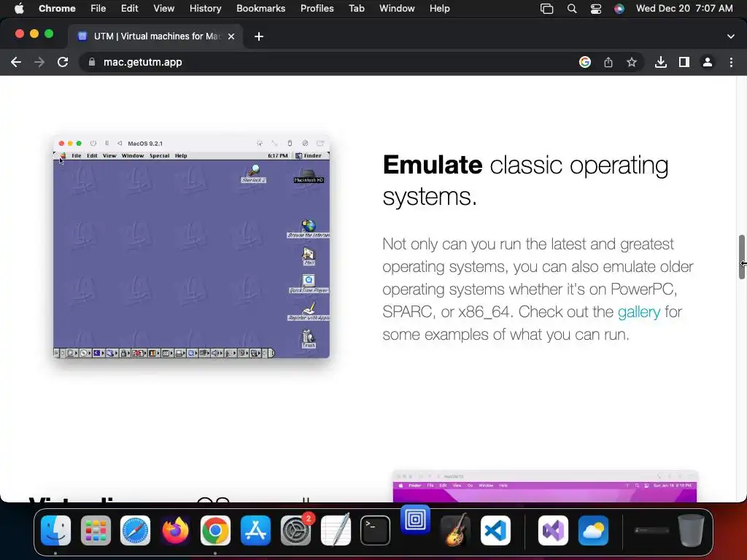Open Spotlight search in menu bar

(x=572, y=9)
